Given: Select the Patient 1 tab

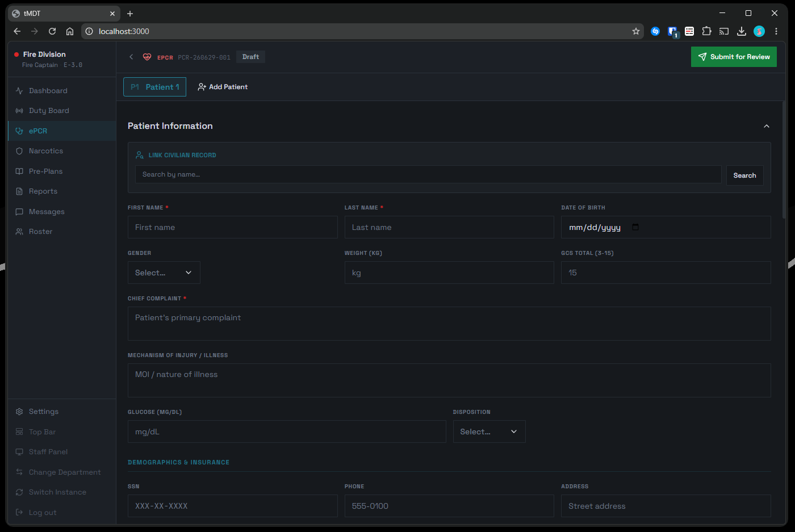Looking at the screenshot, I should pos(154,87).
